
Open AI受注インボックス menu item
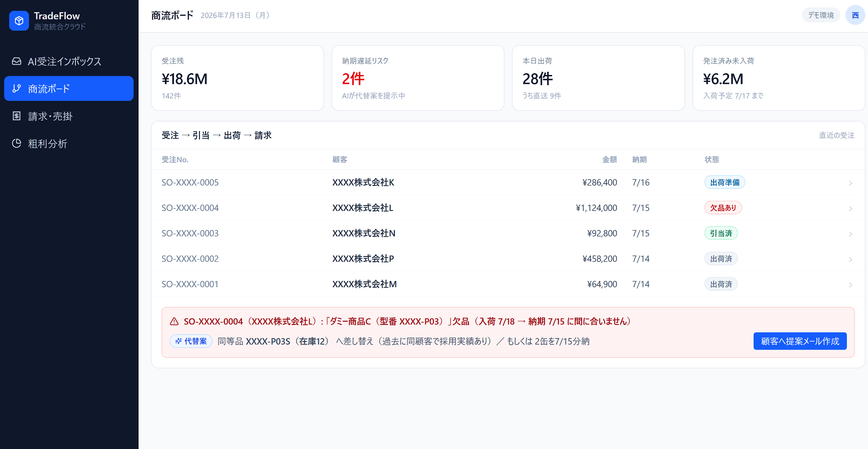(x=69, y=61)
